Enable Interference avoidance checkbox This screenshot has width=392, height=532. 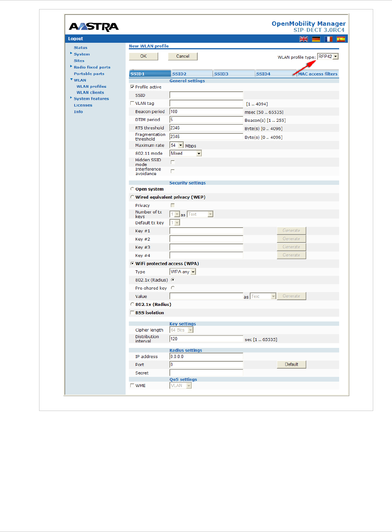[x=173, y=171]
